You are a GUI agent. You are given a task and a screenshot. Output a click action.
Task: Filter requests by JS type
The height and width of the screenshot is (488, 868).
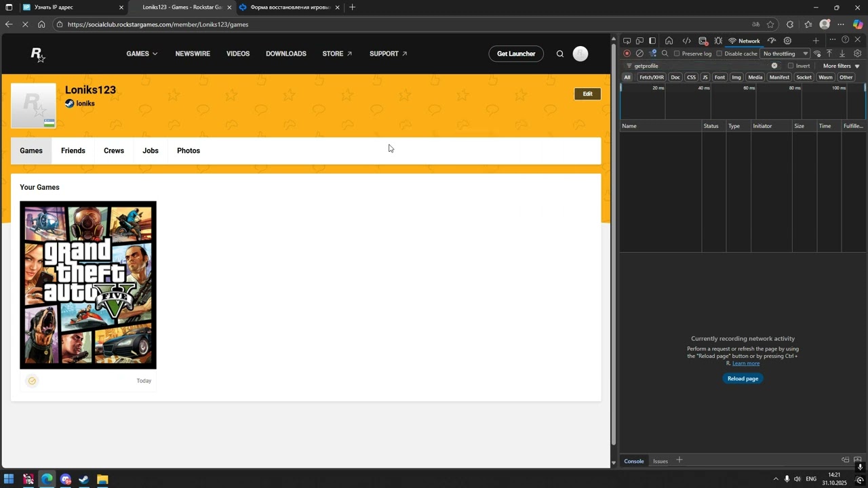705,77
